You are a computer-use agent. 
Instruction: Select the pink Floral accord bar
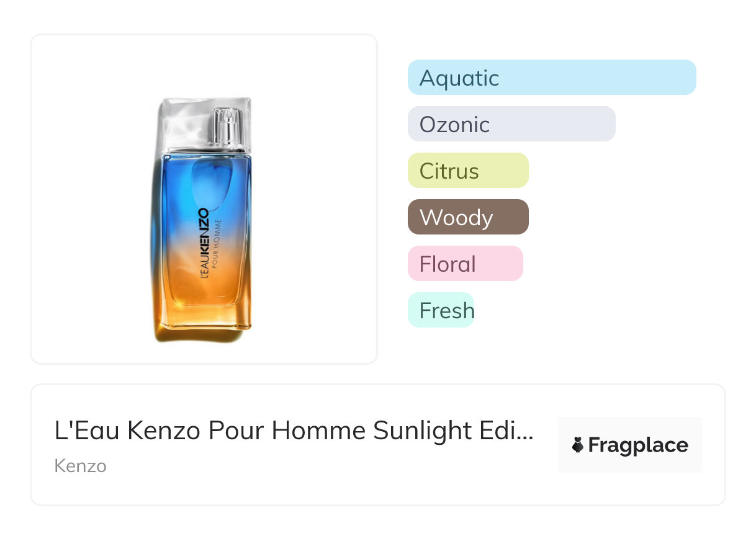(465, 264)
